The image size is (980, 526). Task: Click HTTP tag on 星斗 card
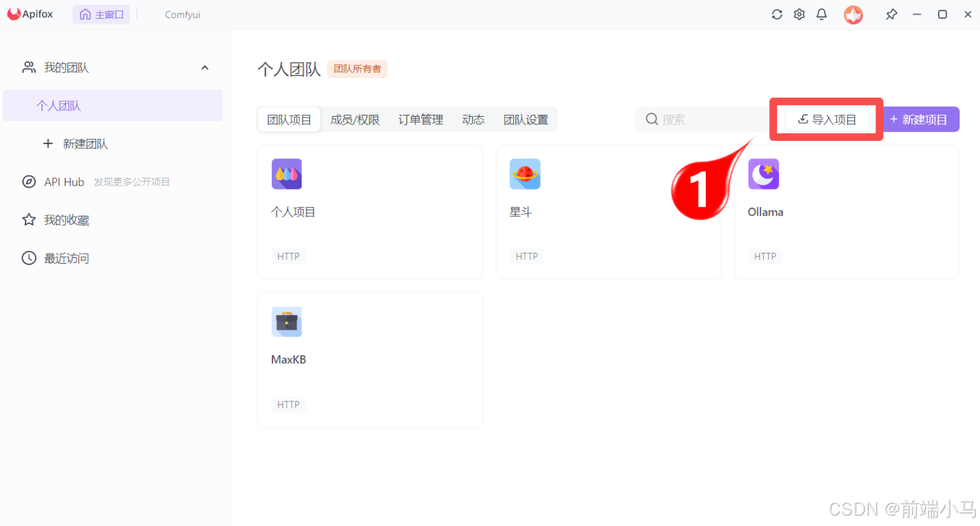click(x=526, y=256)
